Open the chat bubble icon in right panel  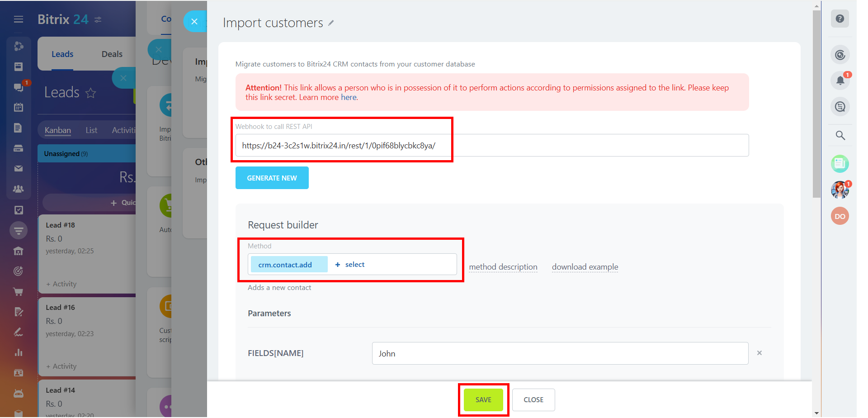tap(840, 107)
